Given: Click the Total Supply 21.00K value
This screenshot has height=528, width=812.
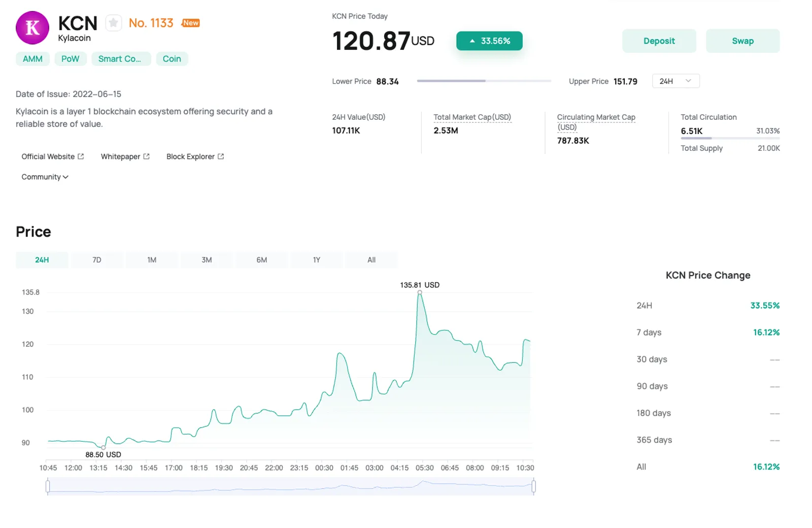Looking at the screenshot, I should point(769,148).
